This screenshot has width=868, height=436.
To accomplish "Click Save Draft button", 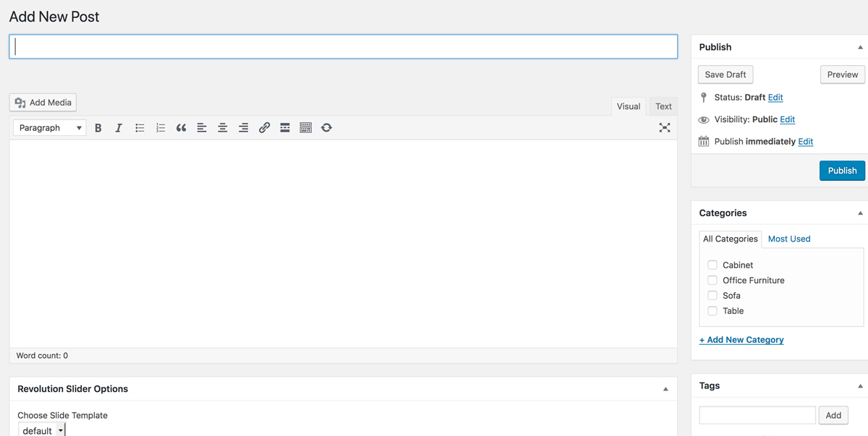I will pos(726,74).
